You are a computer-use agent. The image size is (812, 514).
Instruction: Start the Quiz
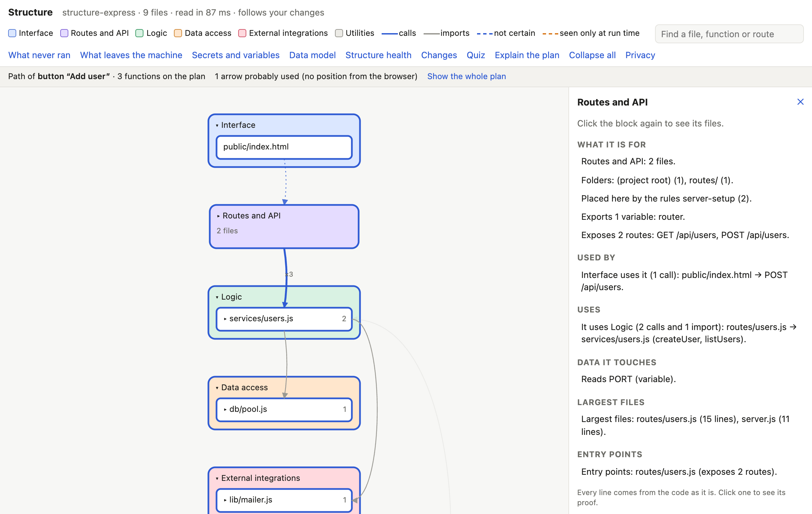[476, 55]
